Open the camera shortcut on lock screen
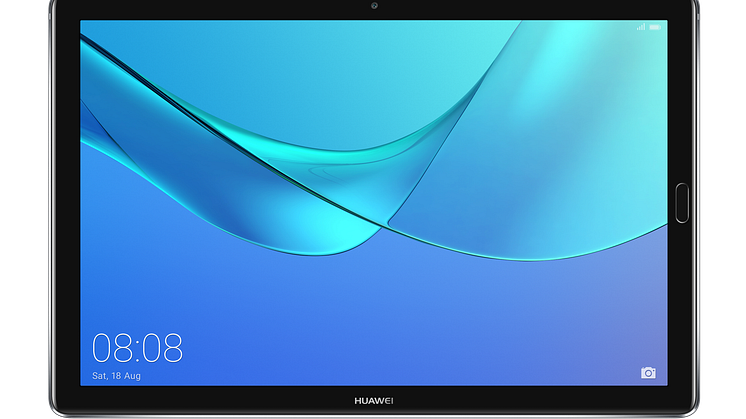The height and width of the screenshot is (419, 746). [648, 373]
